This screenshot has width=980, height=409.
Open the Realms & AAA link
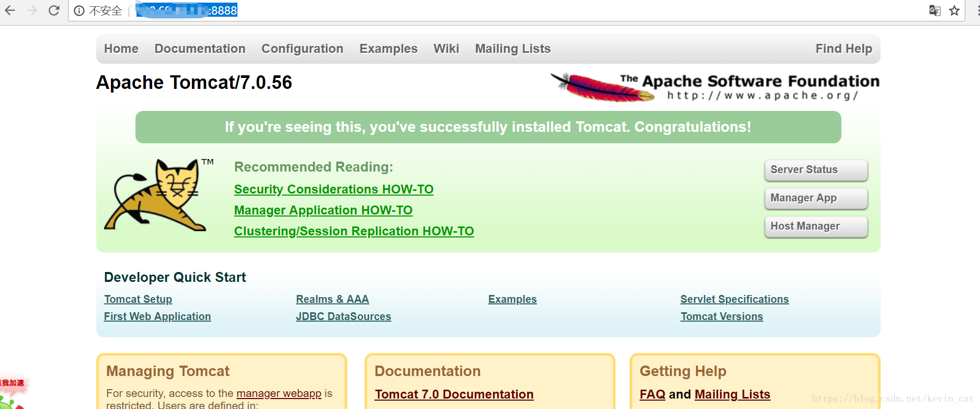point(332,299)
